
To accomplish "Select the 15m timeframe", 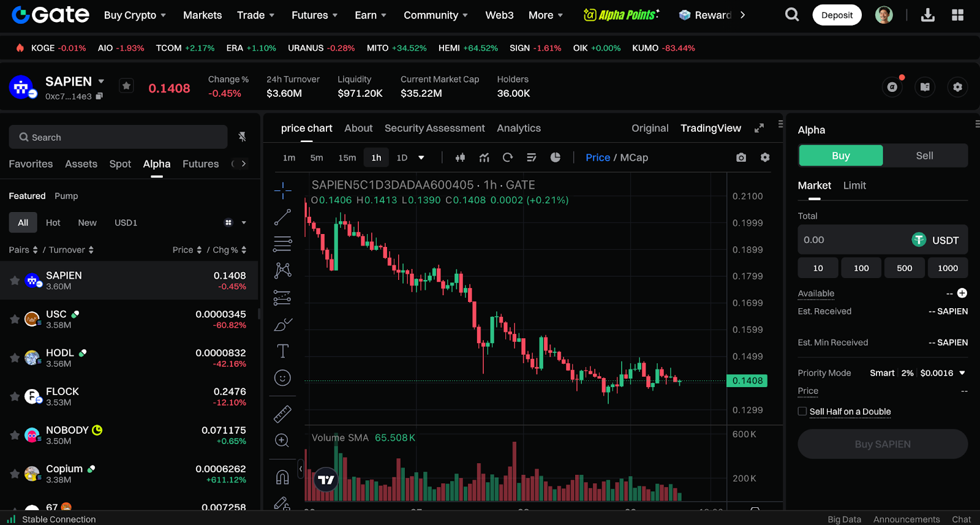I will (x=347, y=157).
